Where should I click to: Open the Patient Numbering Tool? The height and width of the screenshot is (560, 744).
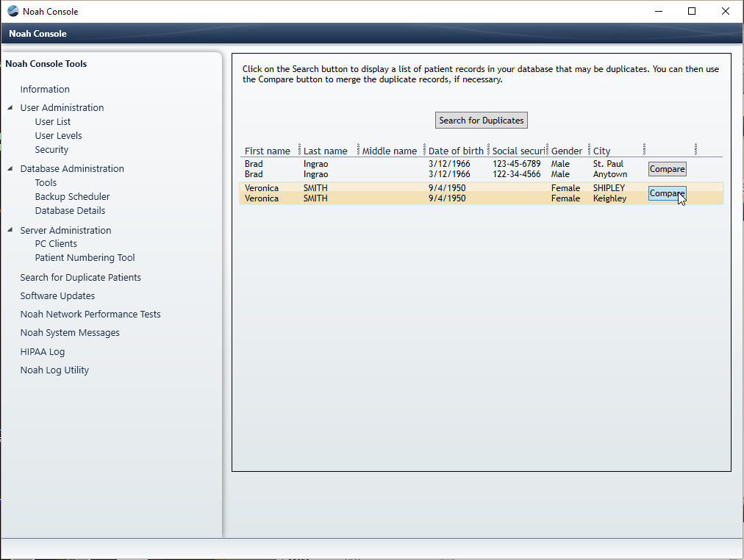click(x=85, y=258)
